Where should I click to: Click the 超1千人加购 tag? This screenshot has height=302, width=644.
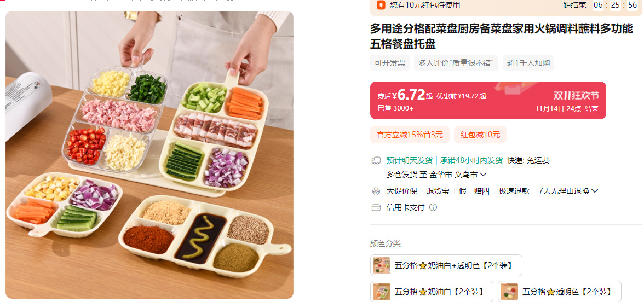[x=528, y=63]
